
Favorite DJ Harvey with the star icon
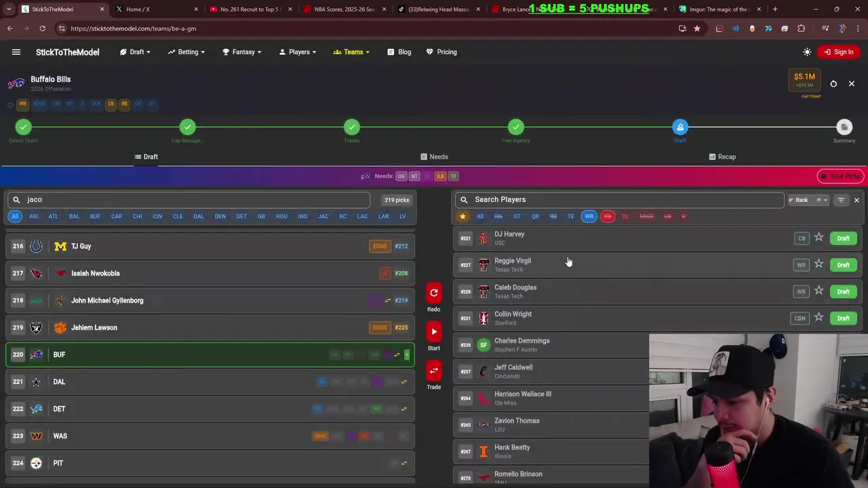[819, 238]
